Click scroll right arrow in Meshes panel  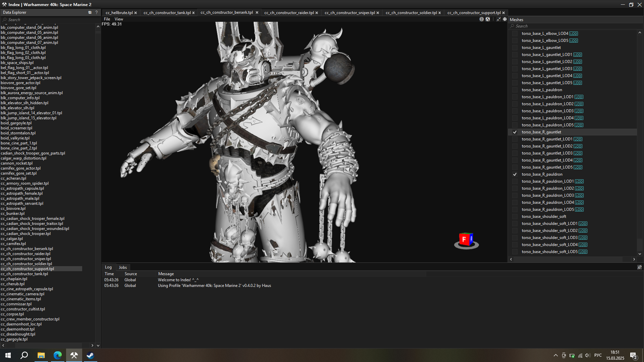pos(634,259)
